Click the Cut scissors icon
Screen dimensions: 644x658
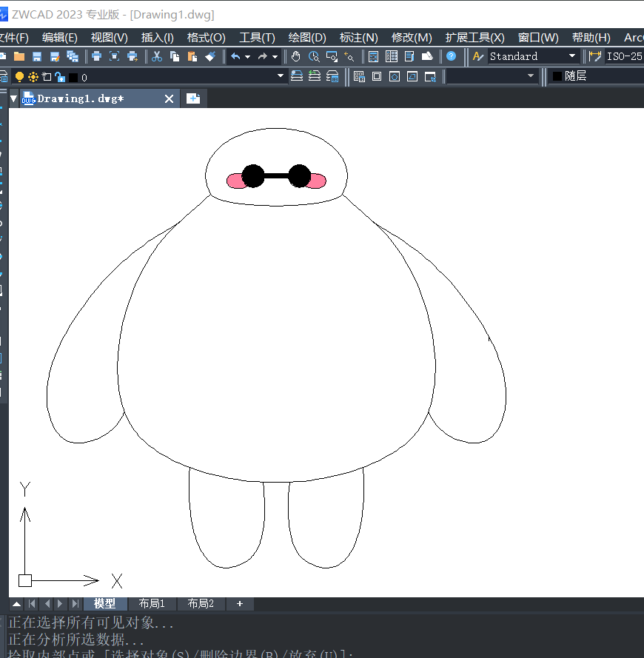coord(157,56)
